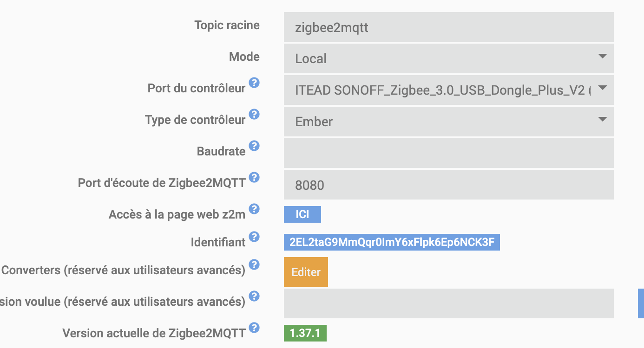
Task: Click help icon for Version actuelle de Zigbee2MQTT
Action: click(x=254, y=328)
